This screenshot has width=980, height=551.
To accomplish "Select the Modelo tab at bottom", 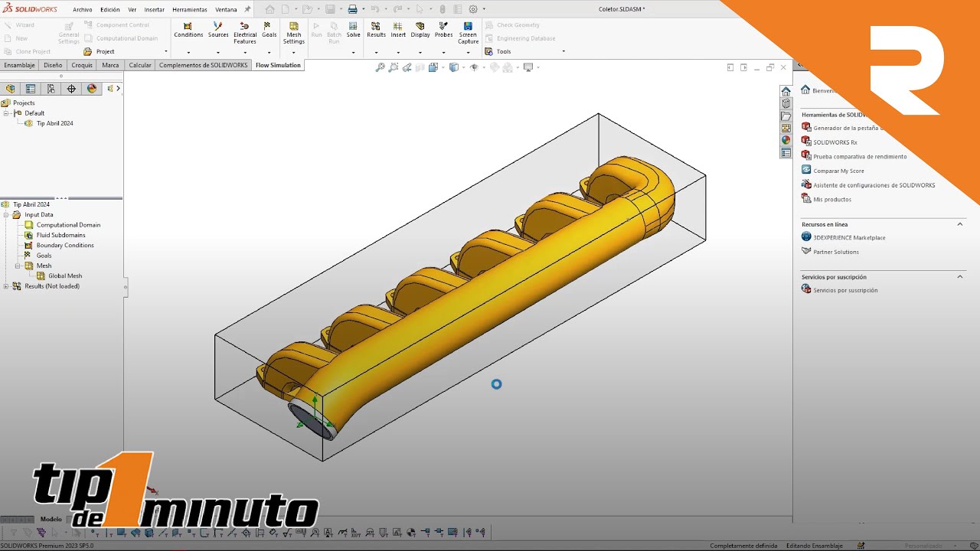I will click(51, 519).
